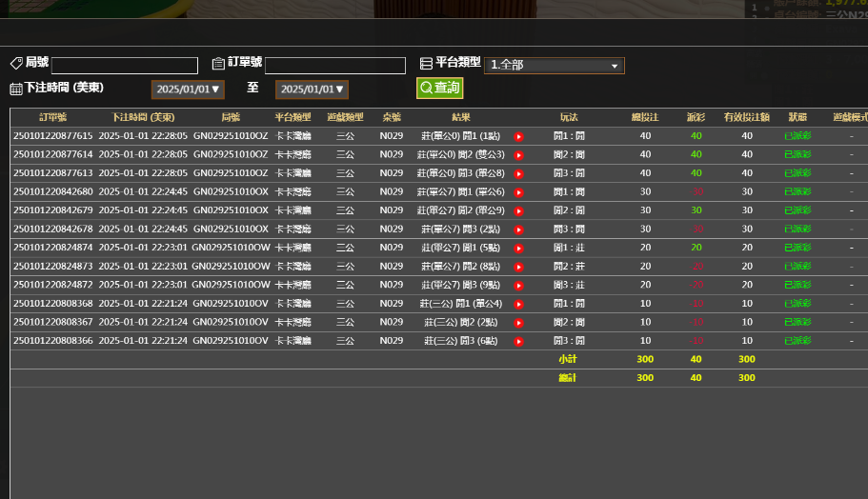This screenshot has width=868, height=499.
Task: Click red play icon for order 250101220842680
Action: [x=519, y=191]
